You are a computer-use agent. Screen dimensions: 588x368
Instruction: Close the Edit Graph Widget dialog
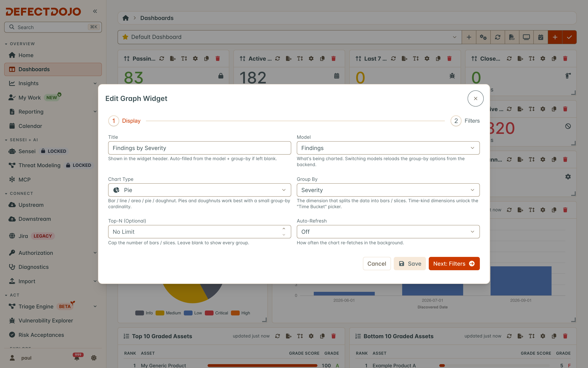pyautogui.click(x=475, y=98)
